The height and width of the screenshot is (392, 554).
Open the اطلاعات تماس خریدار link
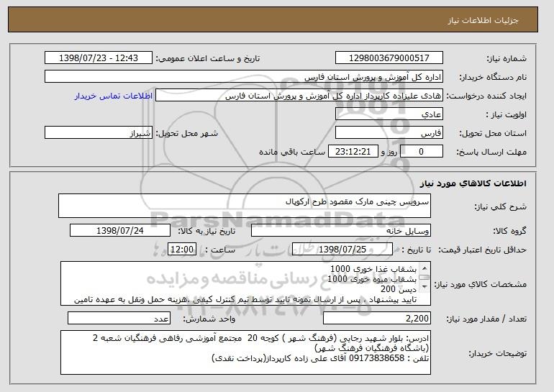pos(114,96)
